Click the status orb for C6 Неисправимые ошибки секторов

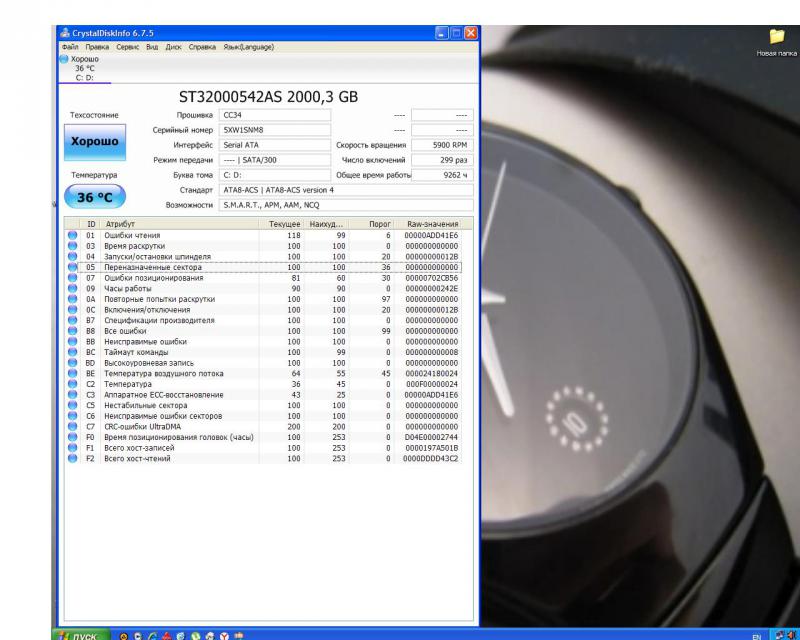tap(72, 416)
